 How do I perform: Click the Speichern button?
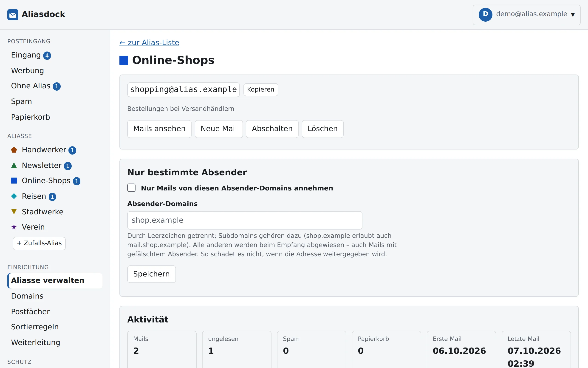[x=151, y=274]
